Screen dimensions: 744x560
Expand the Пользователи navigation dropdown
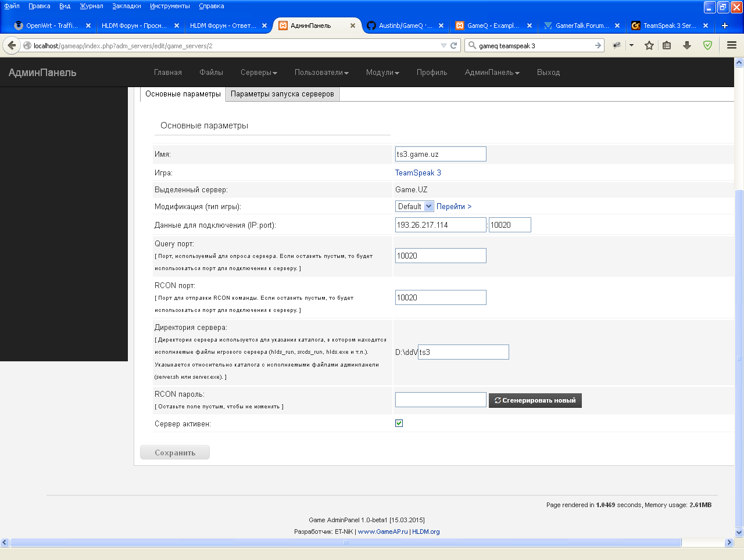point(321,73)
